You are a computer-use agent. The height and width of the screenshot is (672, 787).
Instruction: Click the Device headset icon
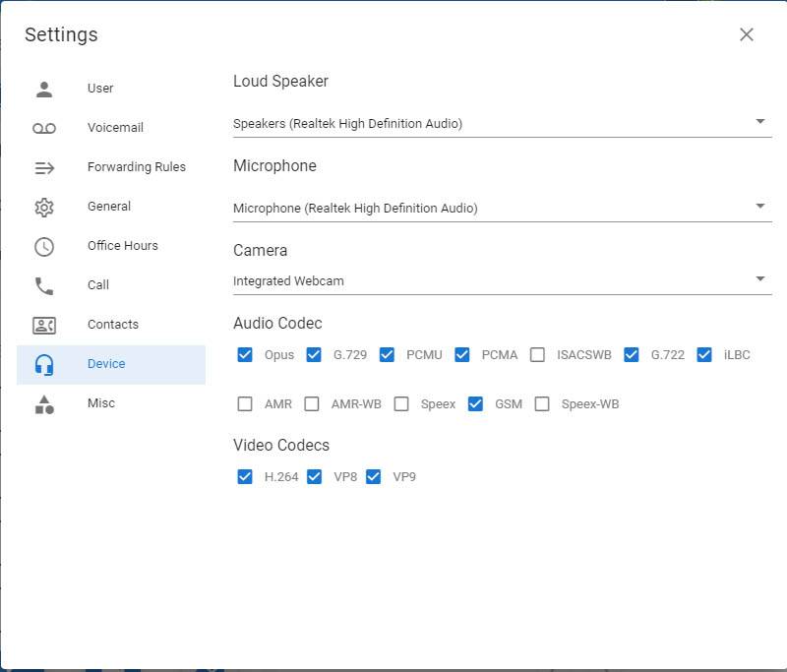click(x=44, y=364)
